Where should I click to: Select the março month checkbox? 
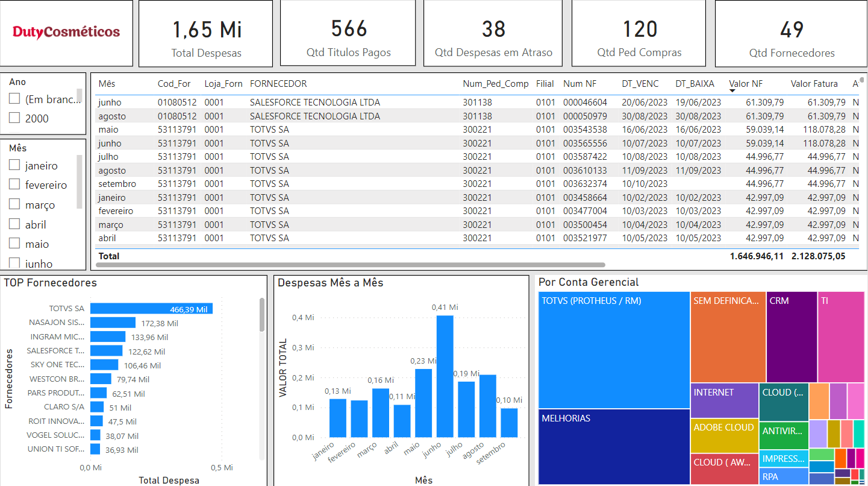click(x=14, y=204)
